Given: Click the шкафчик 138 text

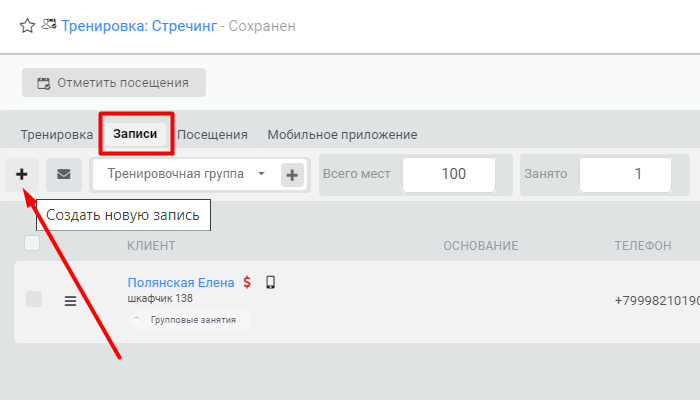Looking at the screenshot, I should point(160,298).
